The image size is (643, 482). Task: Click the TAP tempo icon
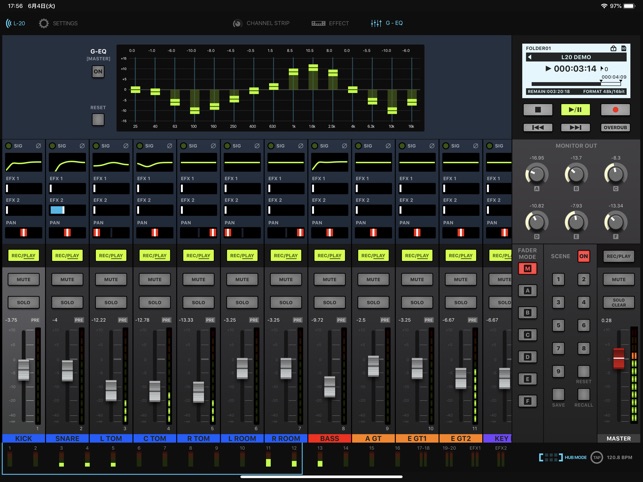(597, 457)
